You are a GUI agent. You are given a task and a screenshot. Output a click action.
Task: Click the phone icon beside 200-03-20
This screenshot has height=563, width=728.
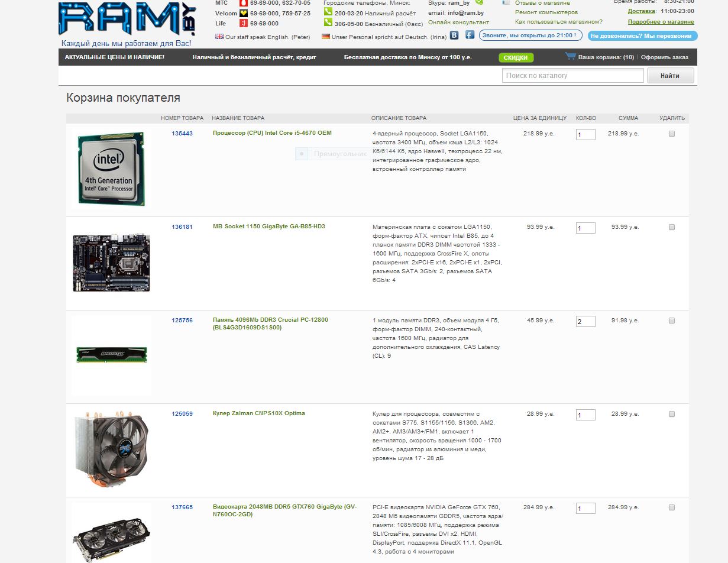[328, 12]
